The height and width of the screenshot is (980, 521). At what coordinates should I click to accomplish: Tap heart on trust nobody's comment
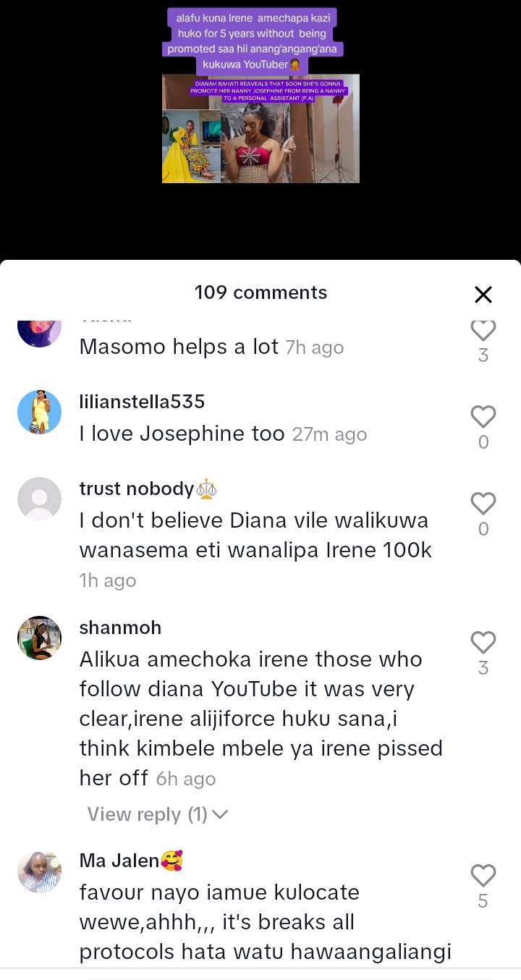click(x=483, y=504)
